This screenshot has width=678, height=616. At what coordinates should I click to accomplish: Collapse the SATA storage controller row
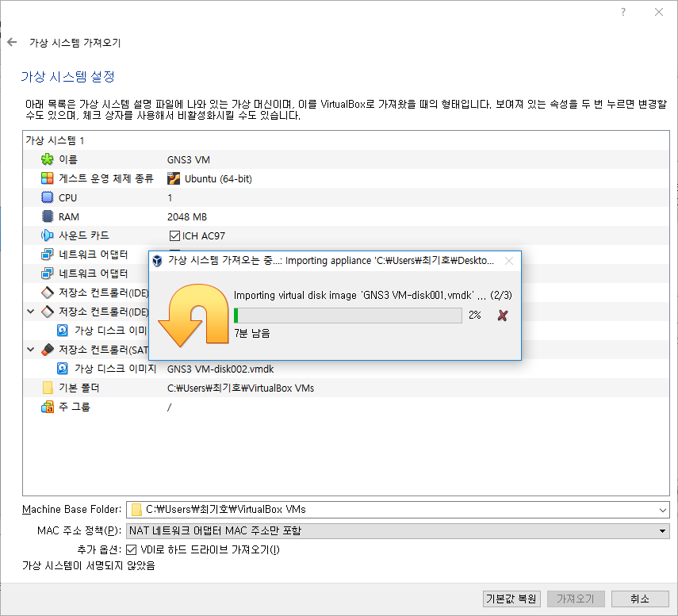click(x=31, y=350)
